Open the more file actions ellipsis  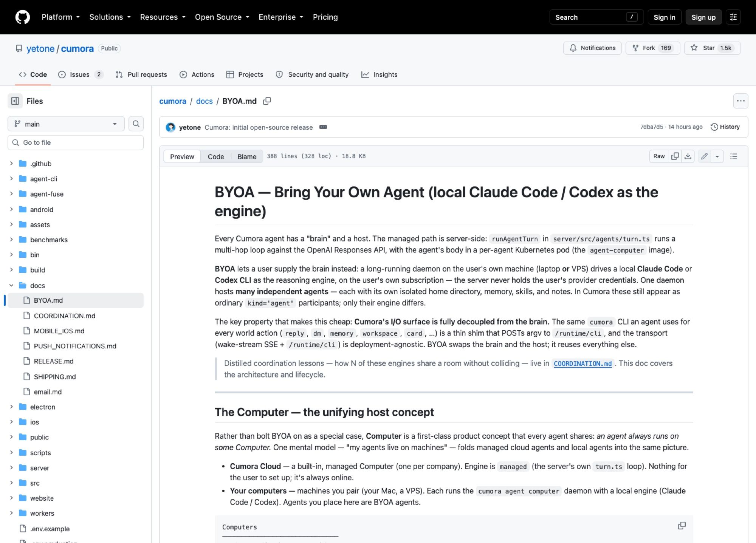point(741,101)
